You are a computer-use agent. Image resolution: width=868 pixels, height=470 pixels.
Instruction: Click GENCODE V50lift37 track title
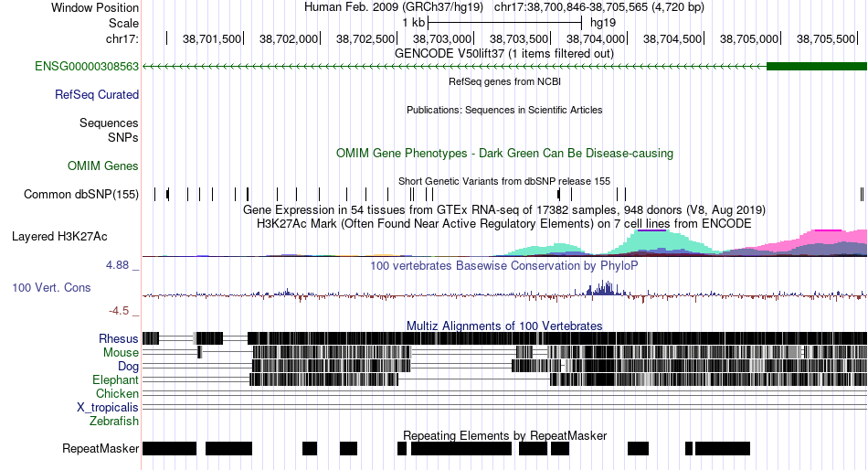coord(504,54)
